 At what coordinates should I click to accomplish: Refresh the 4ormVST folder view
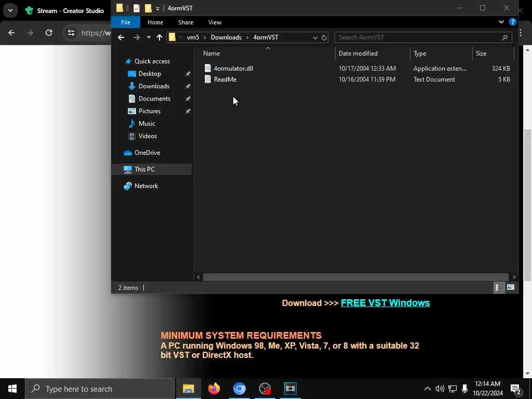pos(324,37)
